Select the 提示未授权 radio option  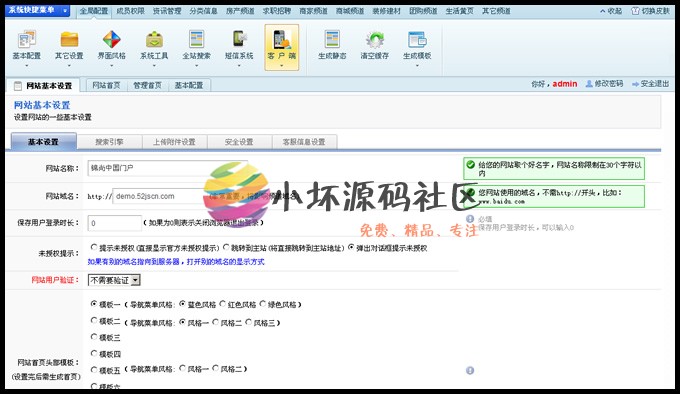point(94,247)
